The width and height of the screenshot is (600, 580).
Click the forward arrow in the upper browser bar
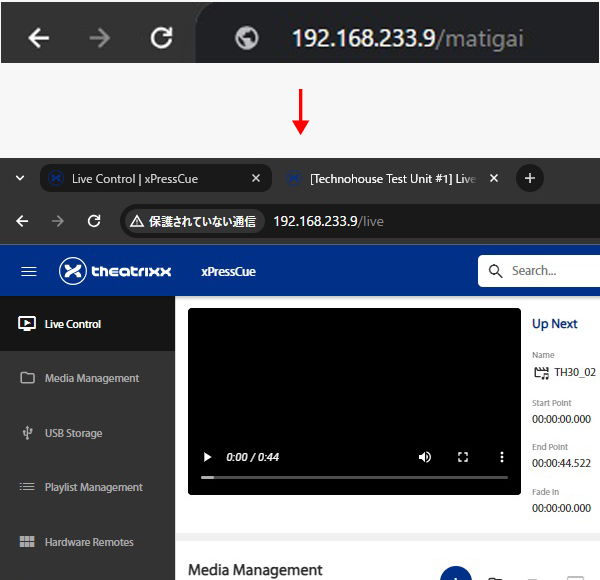(x=99, y=38)
